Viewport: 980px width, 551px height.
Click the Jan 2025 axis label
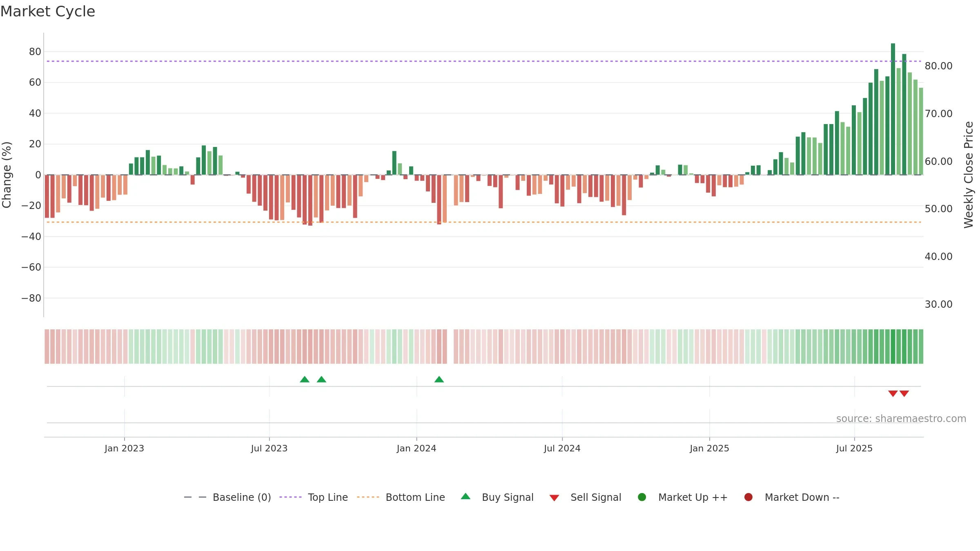pos(709,449)
